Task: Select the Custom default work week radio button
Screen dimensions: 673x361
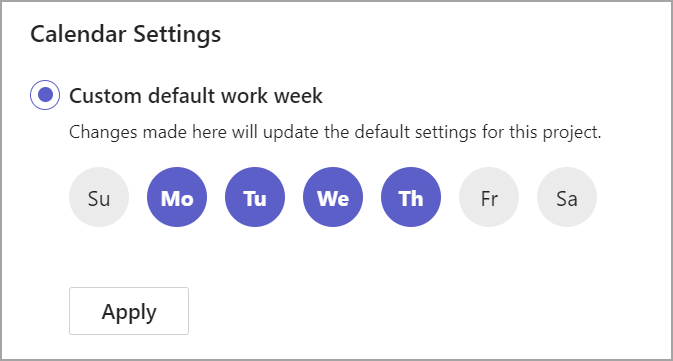Action: [45, 95]
